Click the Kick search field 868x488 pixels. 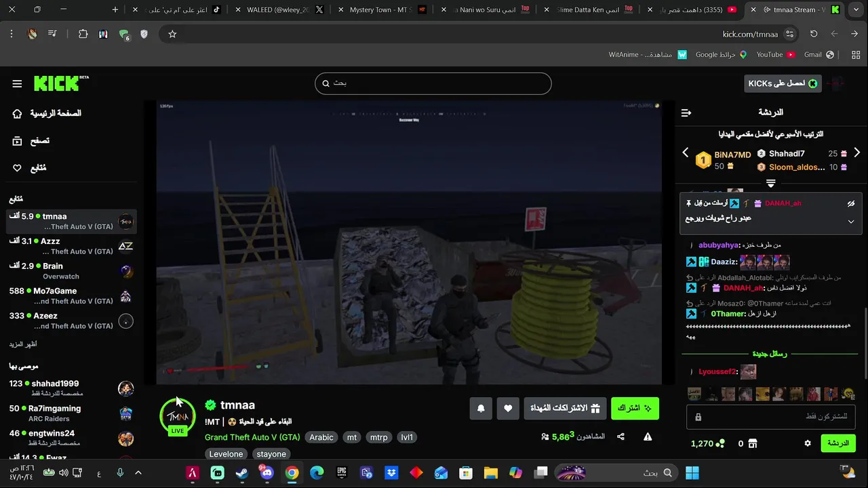[x=433, y=83]
